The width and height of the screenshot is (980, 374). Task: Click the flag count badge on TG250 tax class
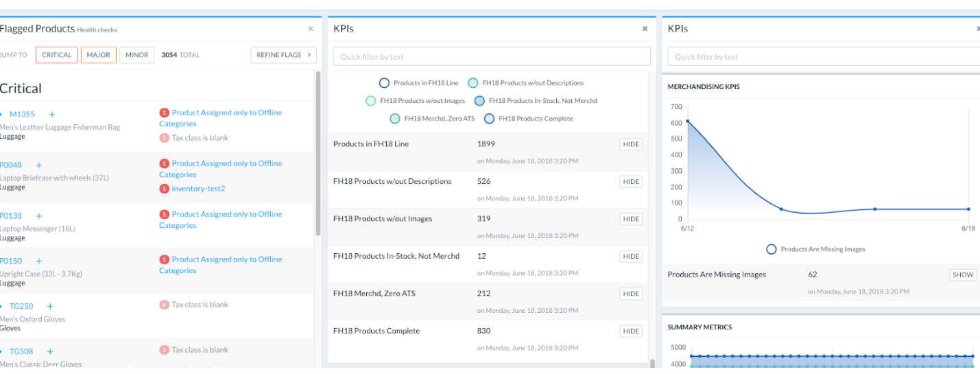164,305
